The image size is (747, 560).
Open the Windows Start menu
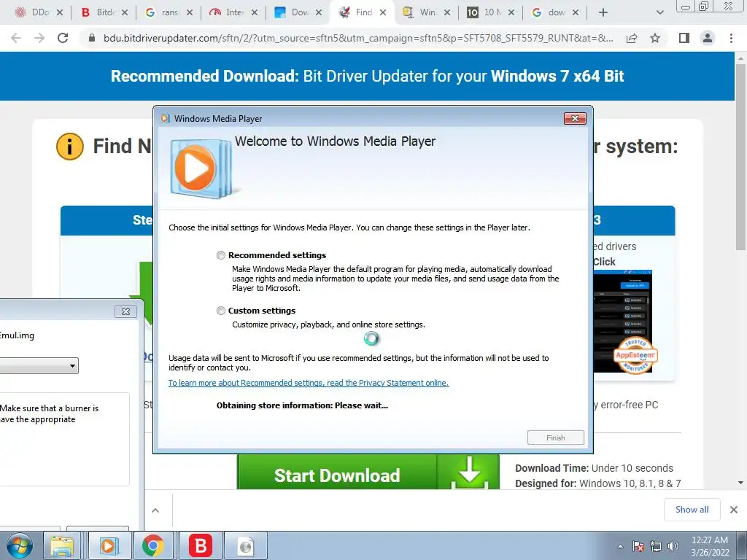(19, 545)
